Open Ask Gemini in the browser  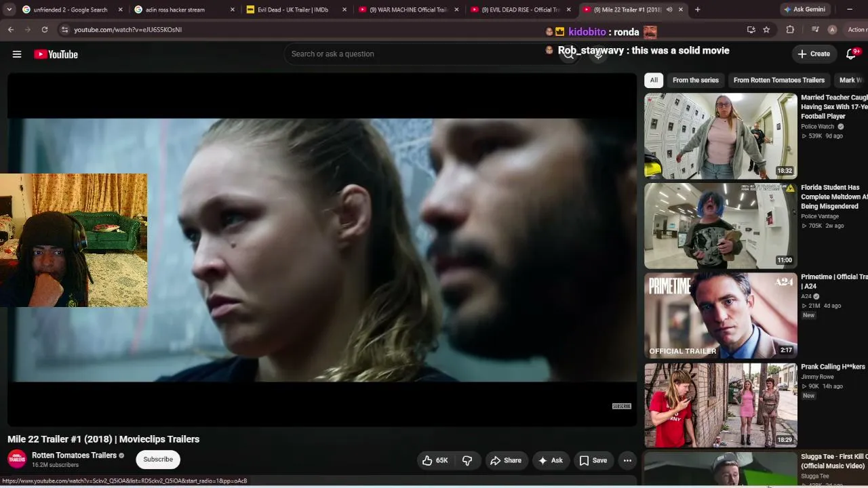point(806,9)
